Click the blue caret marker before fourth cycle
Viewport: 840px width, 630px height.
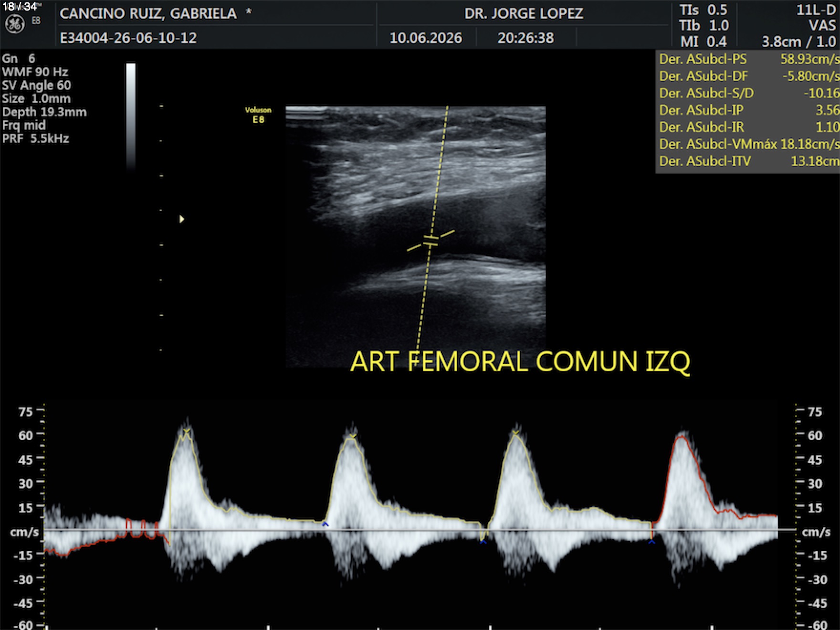point(651,542)
